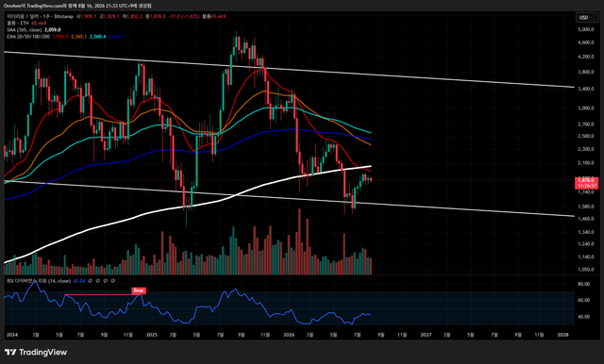
Task: Open the TradingView logo link
Action: coord(36,352)
